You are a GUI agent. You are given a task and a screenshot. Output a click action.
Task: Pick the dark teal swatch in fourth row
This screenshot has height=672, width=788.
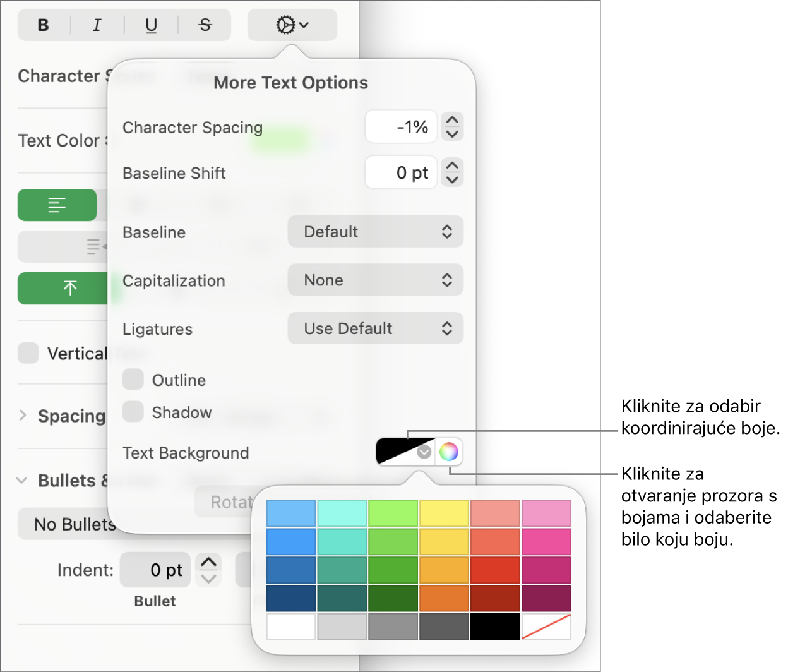click(x=342, y=598)
